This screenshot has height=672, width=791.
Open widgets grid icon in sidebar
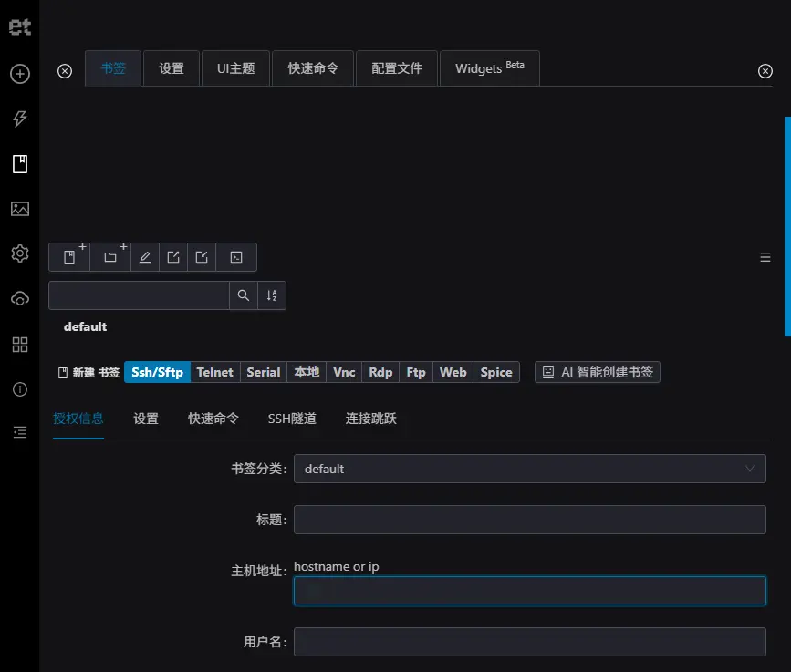click(20, 345)
